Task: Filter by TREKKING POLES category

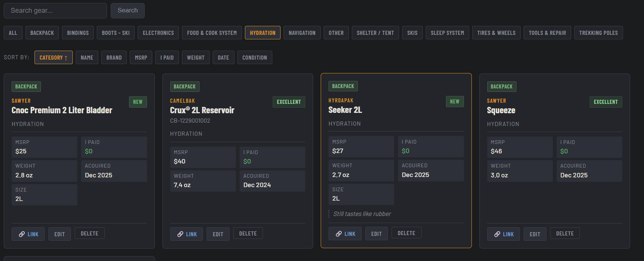Action: pyautogui.click(x=599, y=33)
